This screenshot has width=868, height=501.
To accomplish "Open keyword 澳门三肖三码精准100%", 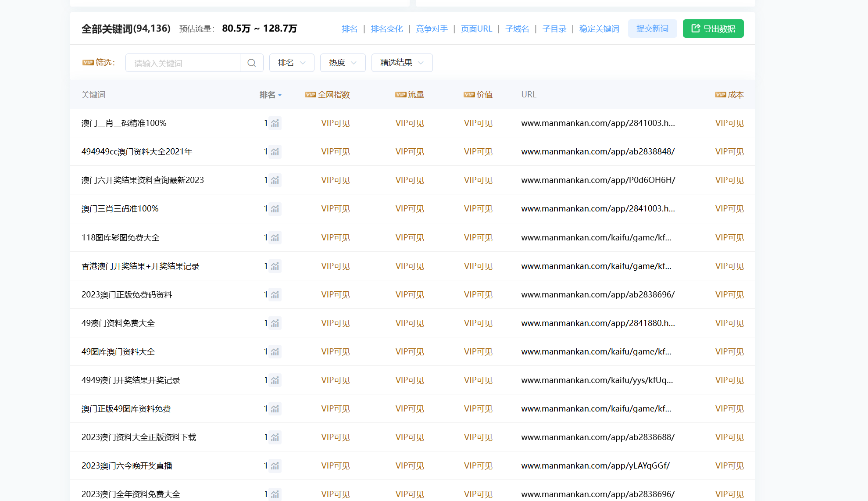I will click(x=124, y=123).
